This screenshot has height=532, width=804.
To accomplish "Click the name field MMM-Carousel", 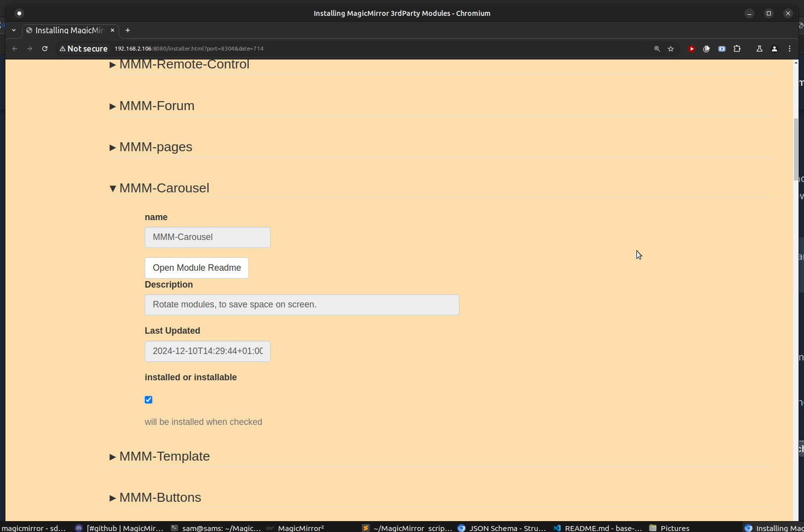I will pyautogui.click(x=208, y=237).
